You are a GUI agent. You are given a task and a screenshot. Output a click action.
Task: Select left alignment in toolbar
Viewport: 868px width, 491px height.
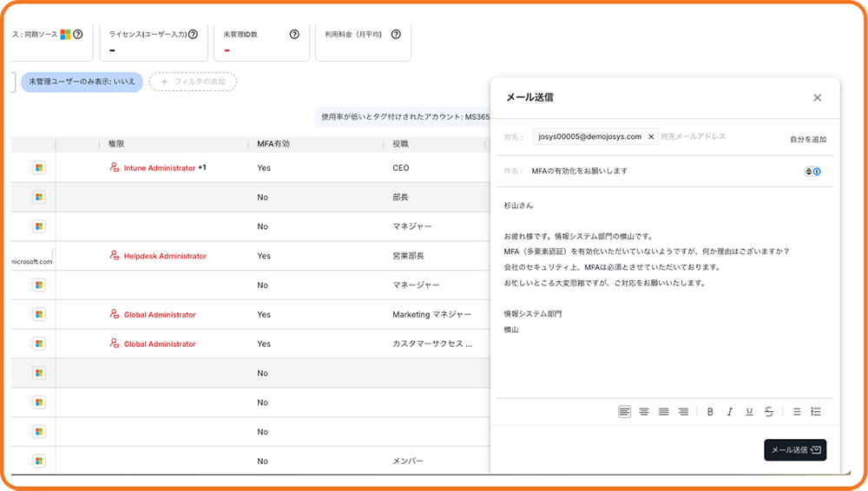[x=624, y=412]
